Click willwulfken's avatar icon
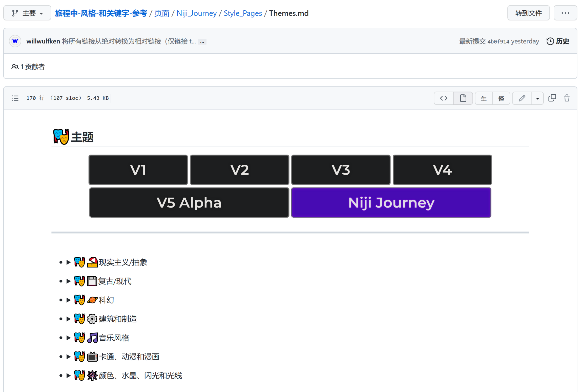Viewport: 582px width, 392px height. tap(15, 41)
